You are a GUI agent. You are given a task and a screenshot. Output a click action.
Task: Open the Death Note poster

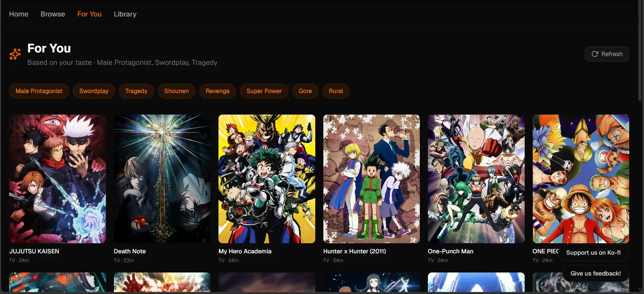pos(162,179)
